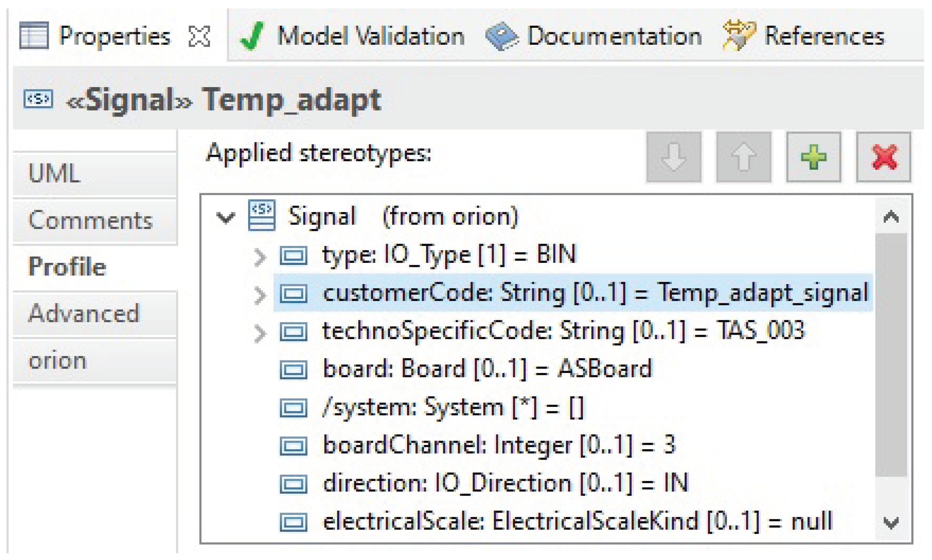Screen dimensions: 932x560
Task: Select the boardChannel: Integer property row
Action: [x=498, y=445]
